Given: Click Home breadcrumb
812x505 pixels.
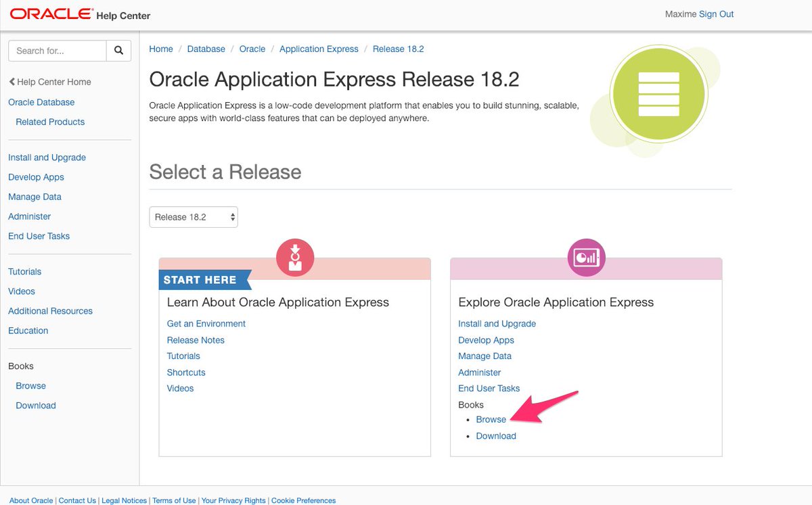Looking at the screenshot, I should point(161,49).
